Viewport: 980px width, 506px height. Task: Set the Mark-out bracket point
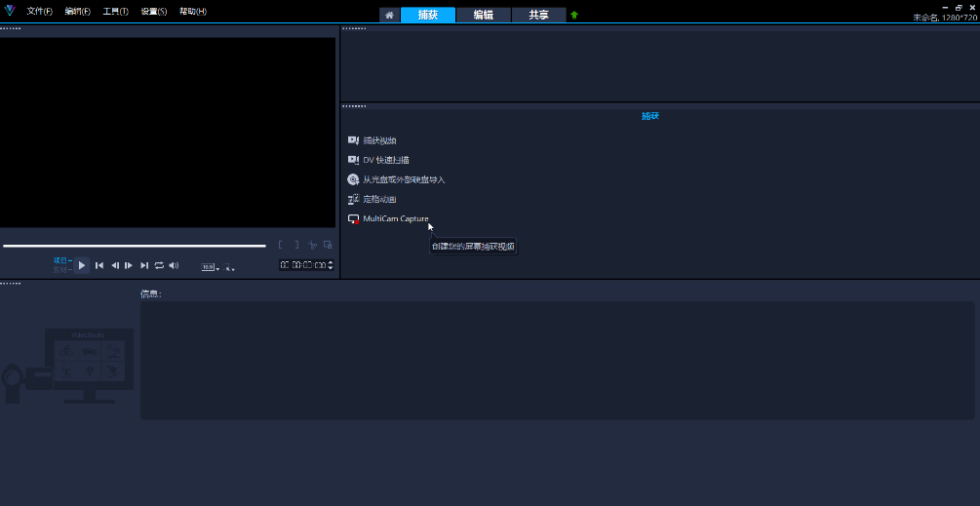[x=295, y=245]
